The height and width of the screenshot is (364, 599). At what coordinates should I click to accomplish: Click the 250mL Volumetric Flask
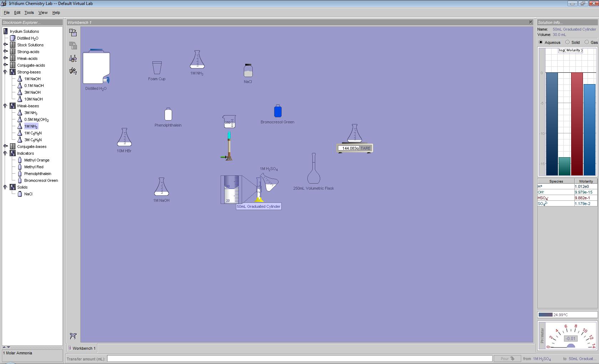(314, 169)
